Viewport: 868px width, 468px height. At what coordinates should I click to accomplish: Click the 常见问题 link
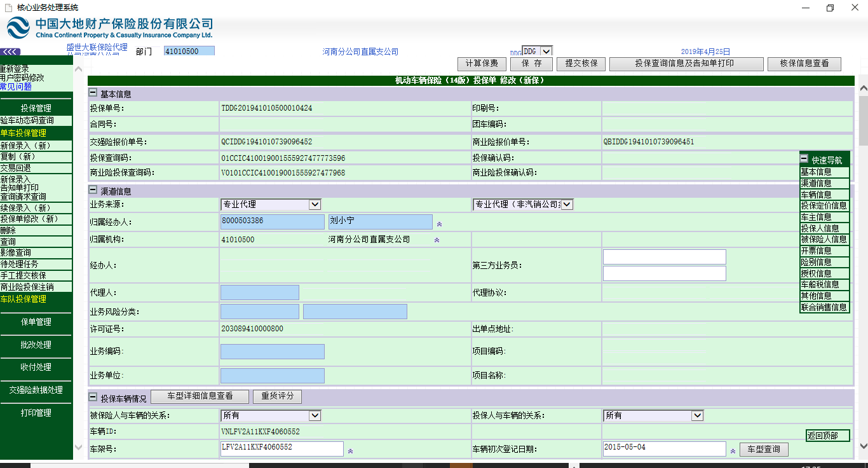pos(16,86)
